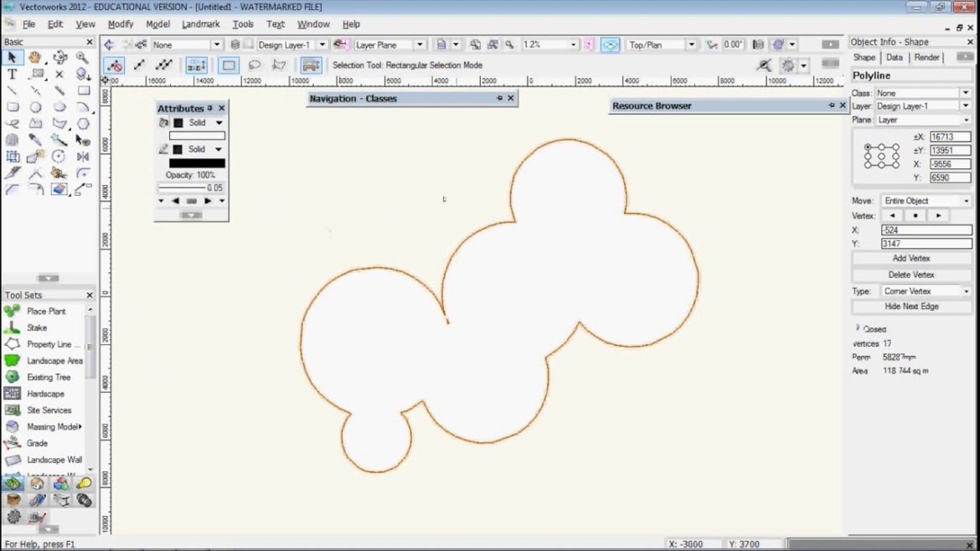Screen dimensions: 980x551
Task: Select the Regular Polygon hexagon tool
Action: [x=82, y=123]
